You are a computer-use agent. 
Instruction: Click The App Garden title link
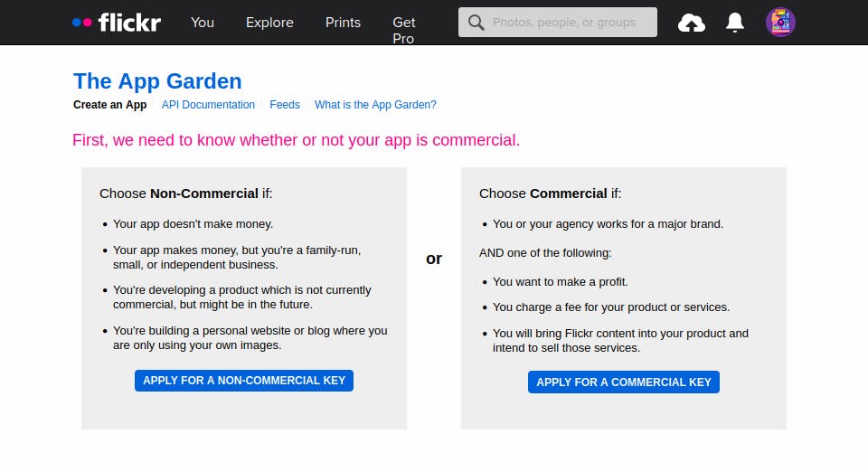pos(157,81)
